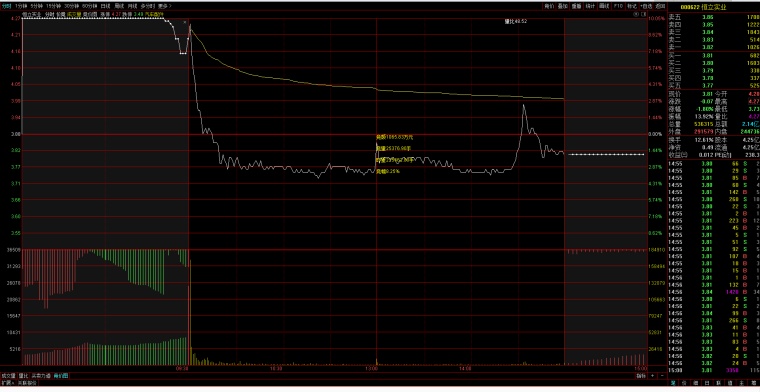Open the 多分时 multi-day view

pyautogui.click(x=147, y=6)
